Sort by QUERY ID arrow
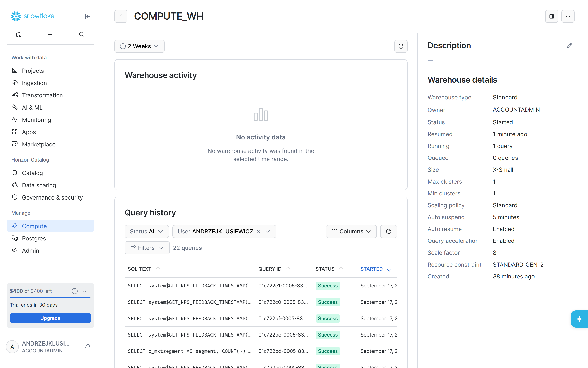The height and width of the screenshot is (368, 588). [288, 269]
